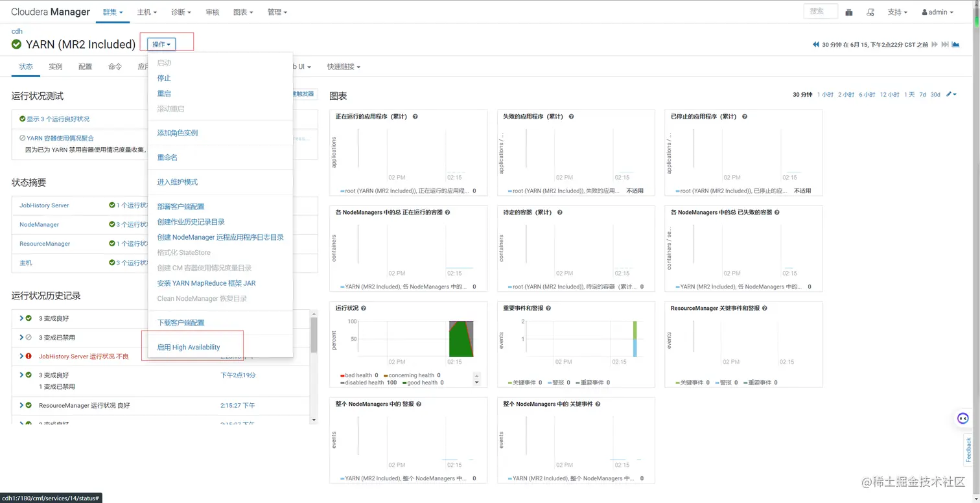Switch to the 配置 tab
The image size is (980, 503).
point(85,67)
